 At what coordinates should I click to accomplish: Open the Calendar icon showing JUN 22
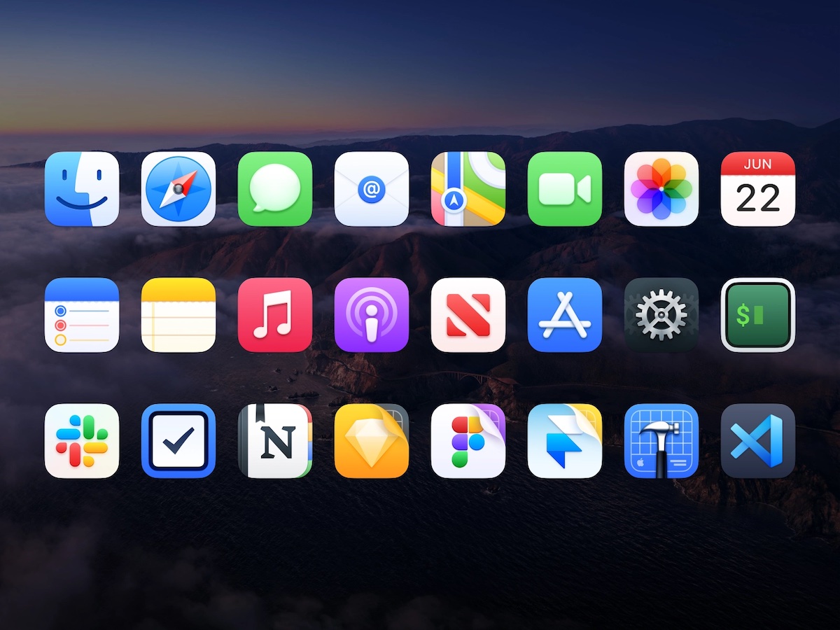pyautogui.click(x=758, y=189)
